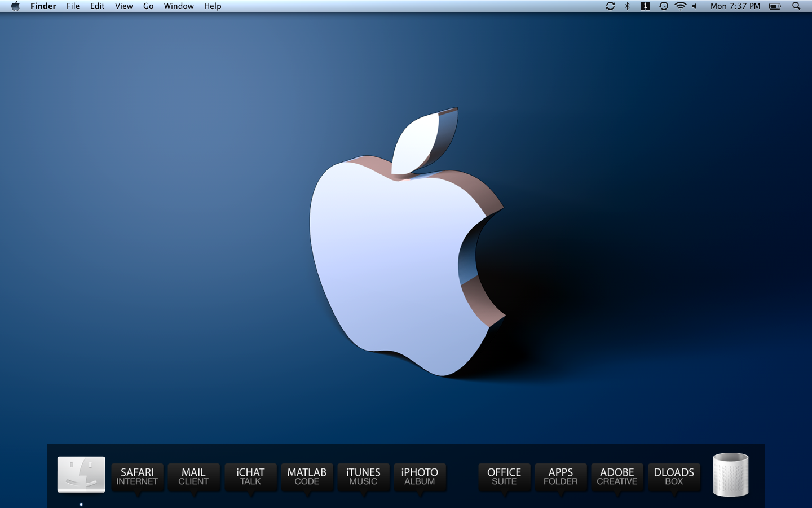This screenshot has width=812, height=508.
Task: Launch iPhoto Album from the dock
Action: pos(420,478)
